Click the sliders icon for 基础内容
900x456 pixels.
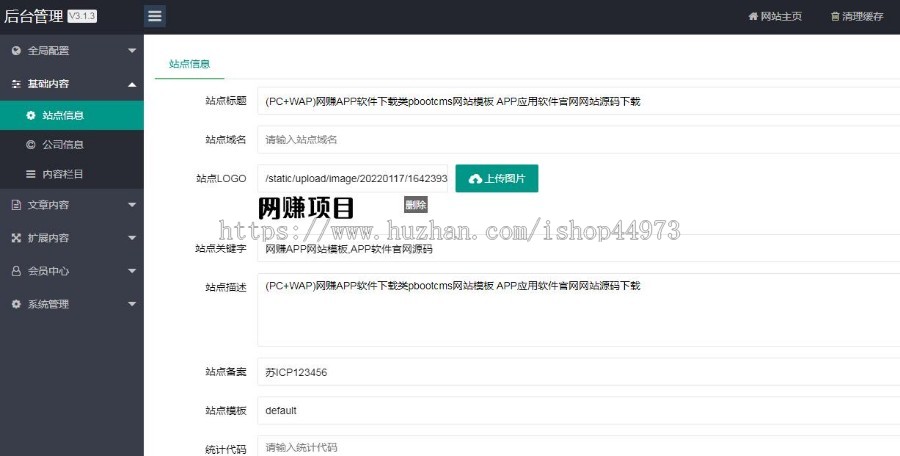click(16, 84)
